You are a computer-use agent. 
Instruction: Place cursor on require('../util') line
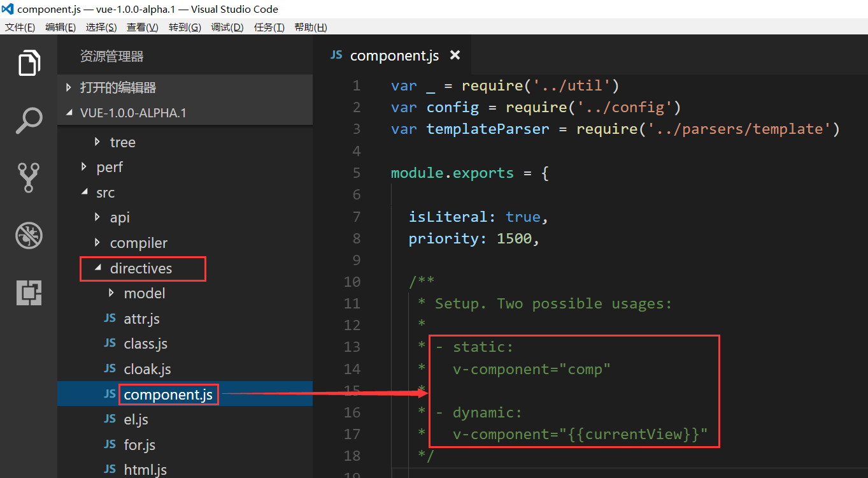point(505,85)
